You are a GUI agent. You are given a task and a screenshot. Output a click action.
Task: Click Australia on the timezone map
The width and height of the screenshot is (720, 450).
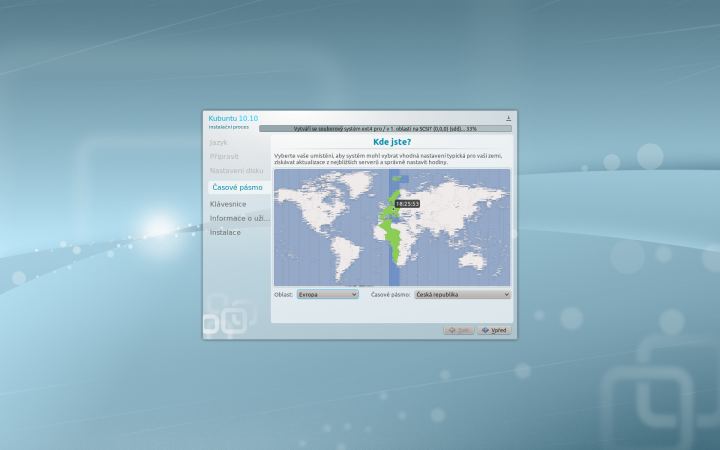(x=473, y=260)
